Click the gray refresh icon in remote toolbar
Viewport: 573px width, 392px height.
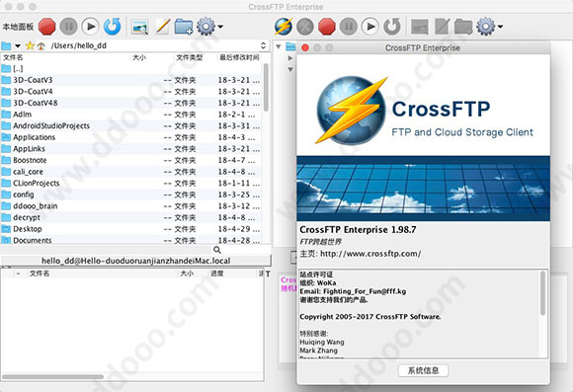coord(392,27)
